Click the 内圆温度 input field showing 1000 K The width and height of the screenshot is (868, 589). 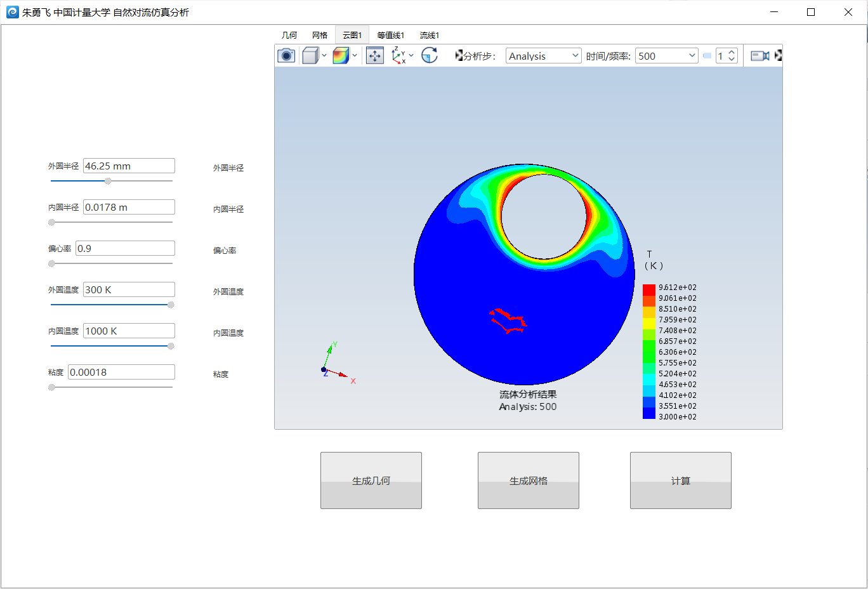pos(129,331)
